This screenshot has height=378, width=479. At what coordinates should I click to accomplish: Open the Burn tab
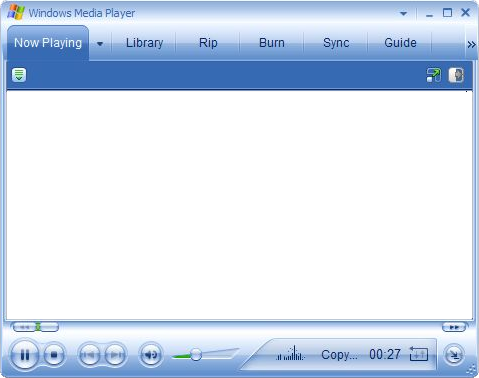click(272, 43)
